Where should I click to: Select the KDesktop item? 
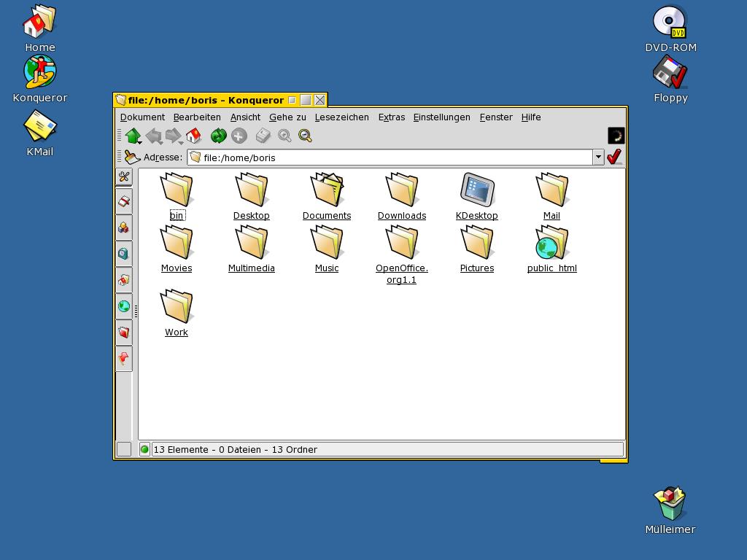point(477,197)
